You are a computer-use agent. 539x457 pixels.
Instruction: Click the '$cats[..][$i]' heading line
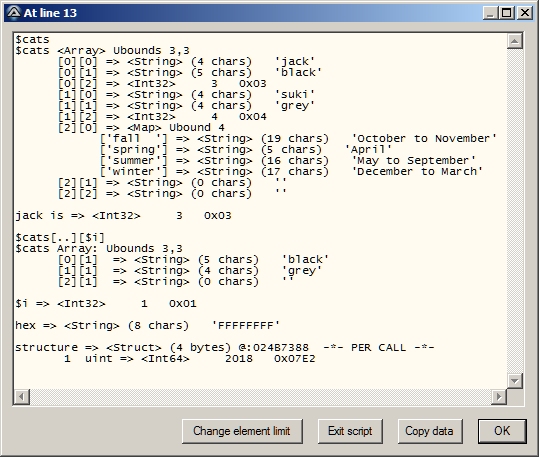60,238
